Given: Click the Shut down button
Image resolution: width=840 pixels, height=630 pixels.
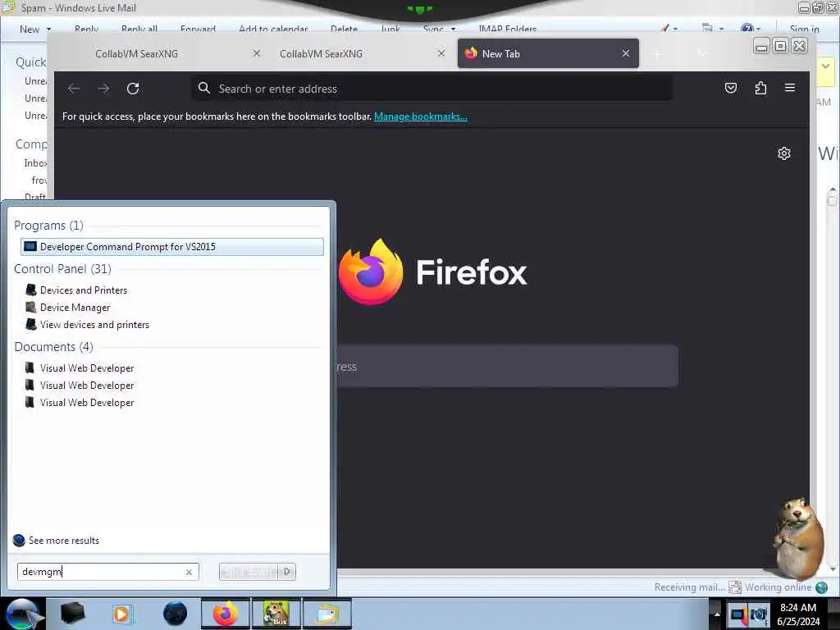Looking at the screenshot, I should click(x=249, y=572).
